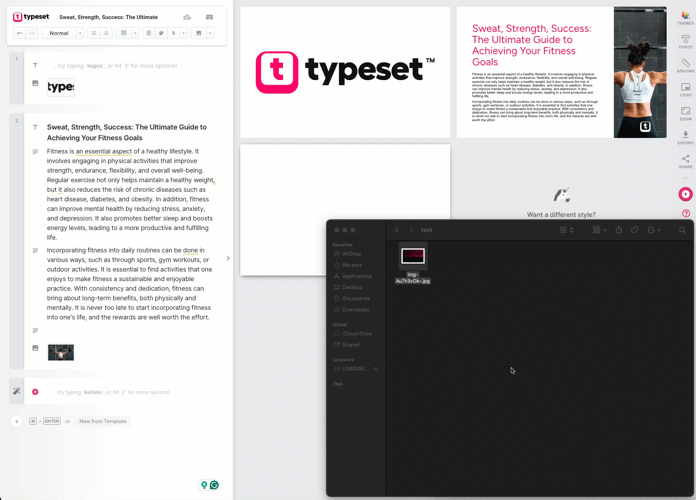Click paragraph starting 'Fitness is an essential'

[130, 194]
